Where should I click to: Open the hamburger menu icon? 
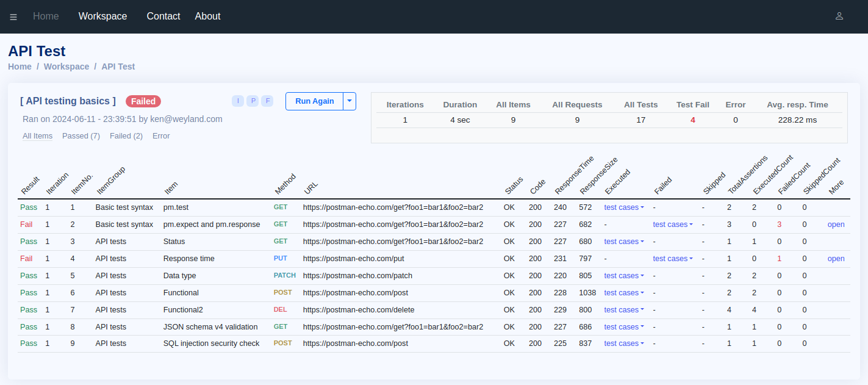(x=13, y=16)
